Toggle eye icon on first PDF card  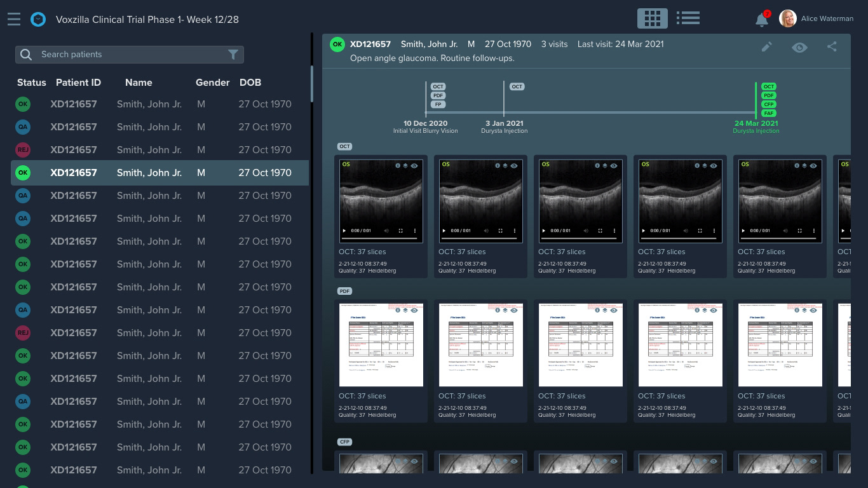click(x=414, y=311)
